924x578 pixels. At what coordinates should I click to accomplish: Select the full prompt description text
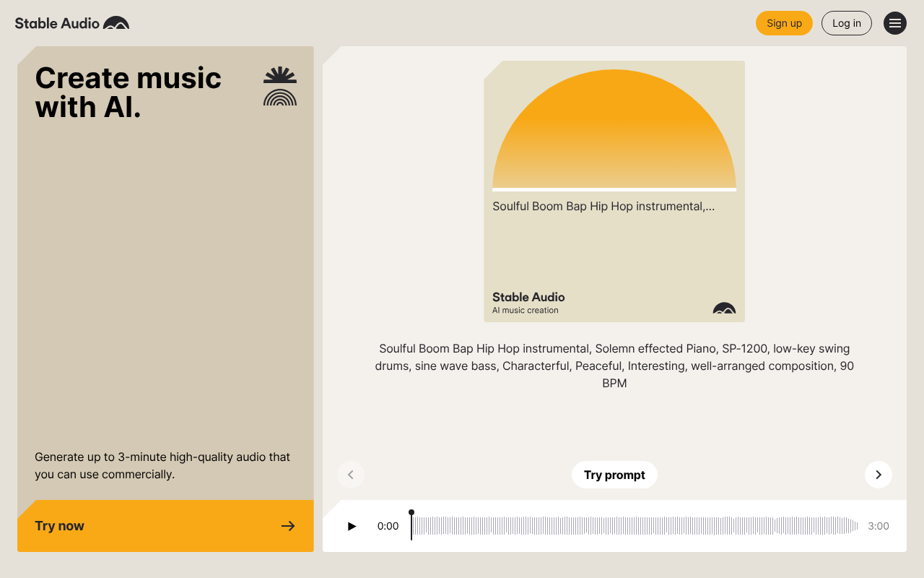(614, 366)
